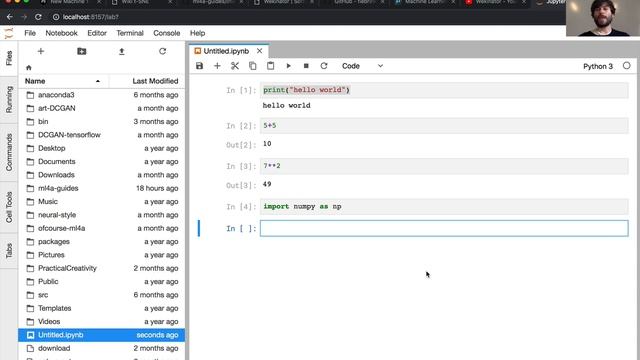Open new launcher with the plus icon
Screen dimensions: 640x360
pos(40,51)
